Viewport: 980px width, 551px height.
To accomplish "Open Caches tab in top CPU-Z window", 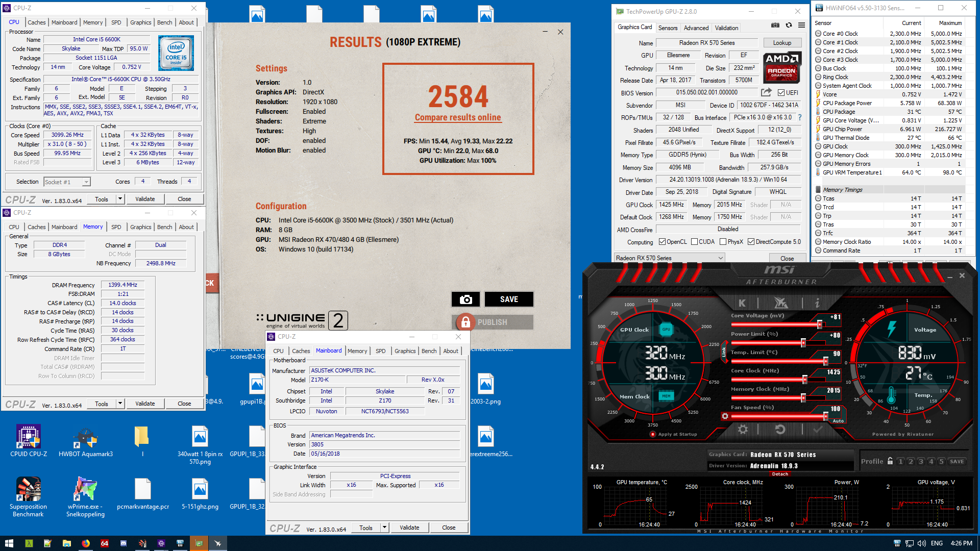I will tap(37, 22).
